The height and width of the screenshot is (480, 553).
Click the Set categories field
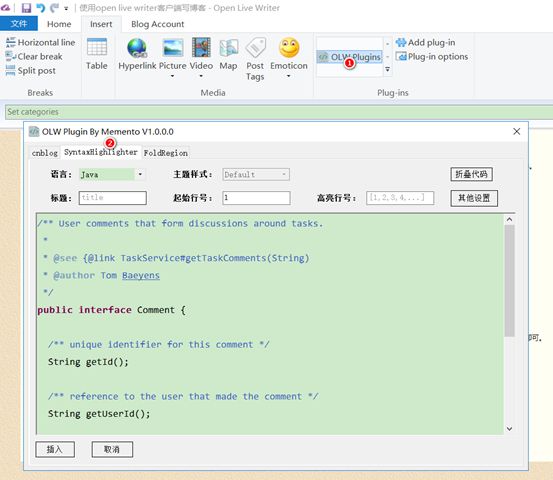click(279, 112)
